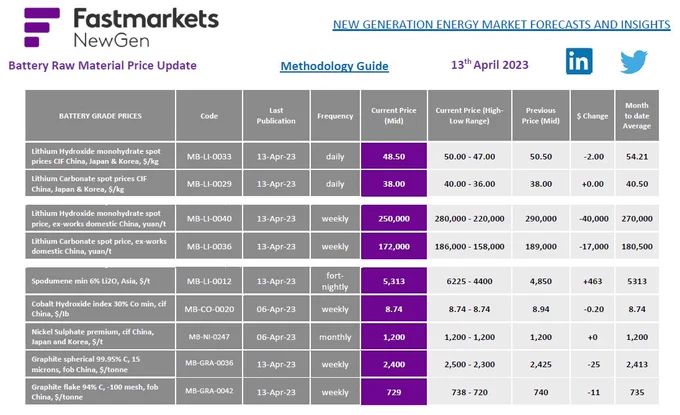Select the 250,000 purple price cell
The width and height of the screenshot is (680, 415).
pos(394,219)
